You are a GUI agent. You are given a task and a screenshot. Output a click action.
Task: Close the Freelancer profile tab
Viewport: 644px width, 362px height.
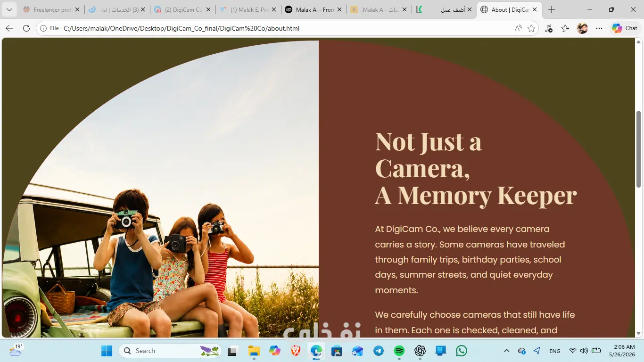77,9
